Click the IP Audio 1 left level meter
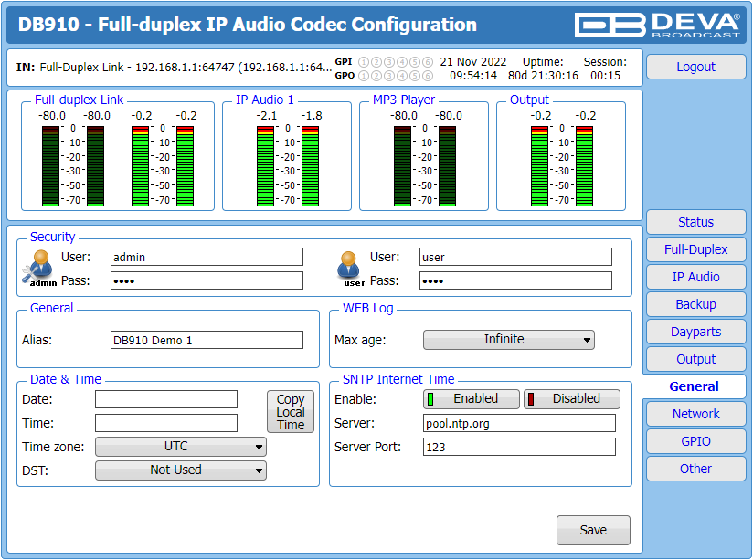Viewport: 753px width, 560px height. tap(265, 166)
